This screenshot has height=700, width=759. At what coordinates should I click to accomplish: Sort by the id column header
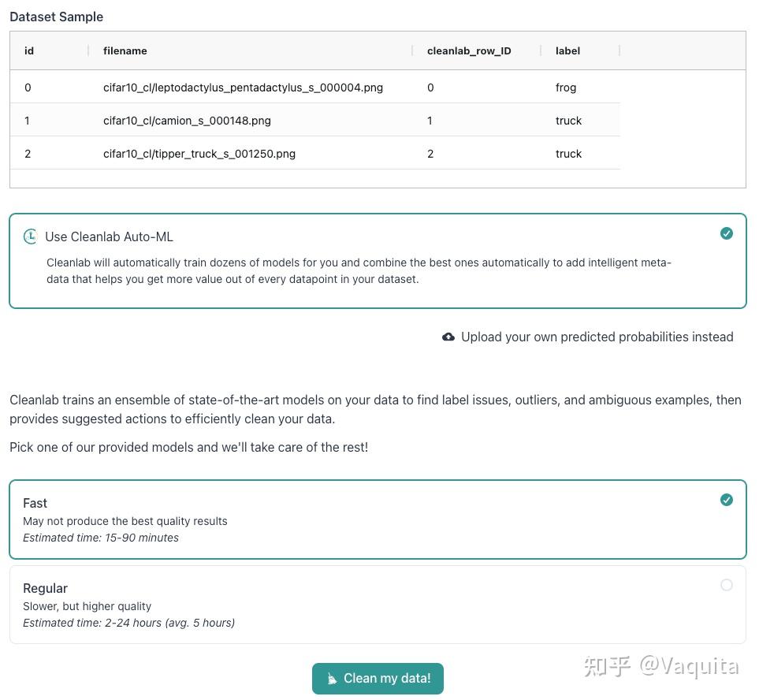tap(29, 51)
